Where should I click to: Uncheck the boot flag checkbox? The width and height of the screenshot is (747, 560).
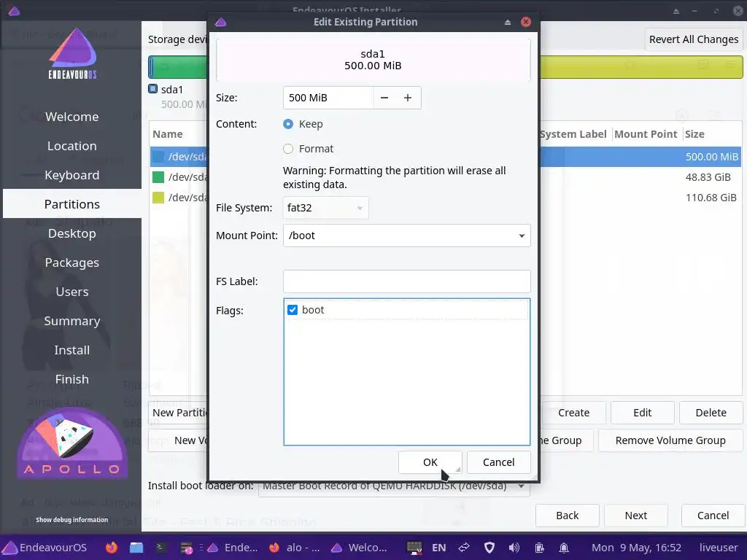tap(293, 310)
